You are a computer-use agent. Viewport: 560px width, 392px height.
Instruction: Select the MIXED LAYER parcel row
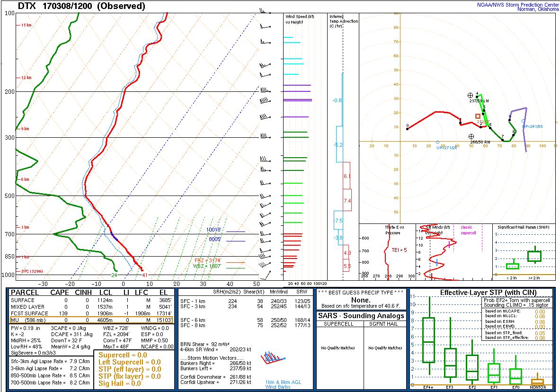(91, 307)
